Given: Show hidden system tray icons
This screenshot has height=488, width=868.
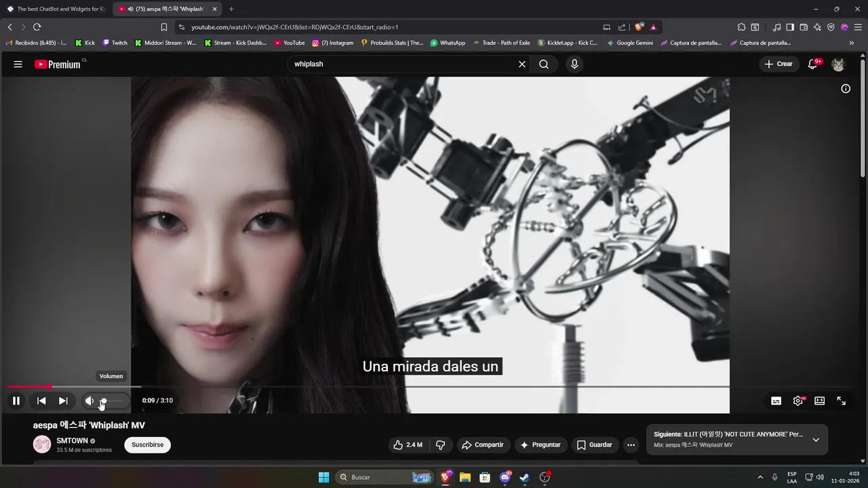Looking at the screenshot, I should point(760,477).
